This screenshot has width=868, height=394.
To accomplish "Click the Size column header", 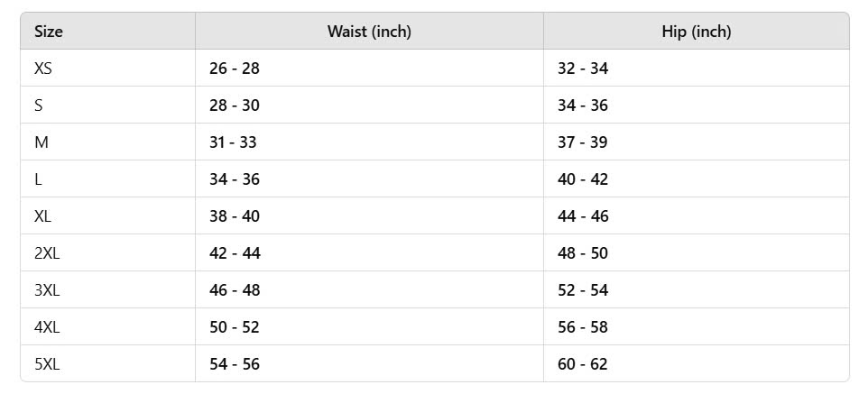I will pos(49,32).
